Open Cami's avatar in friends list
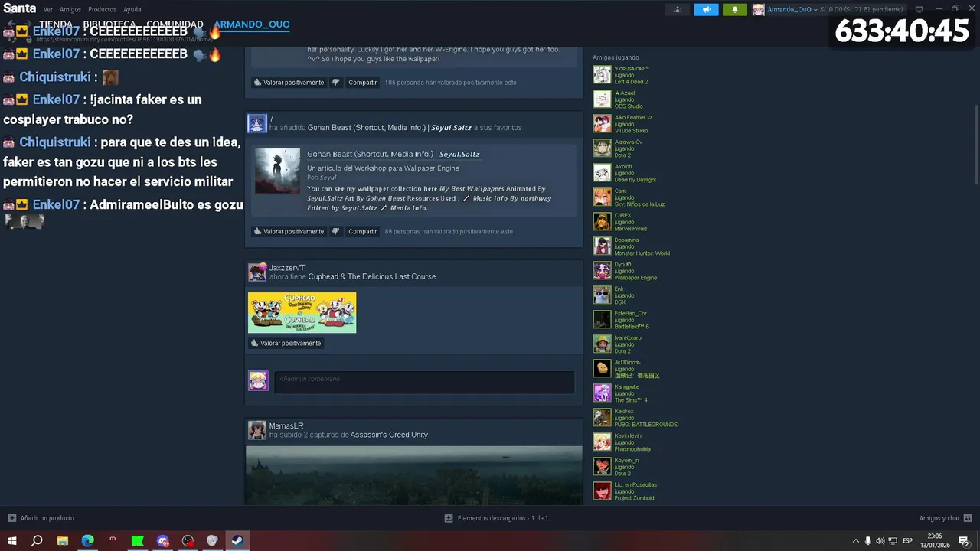 click(602, 197)
